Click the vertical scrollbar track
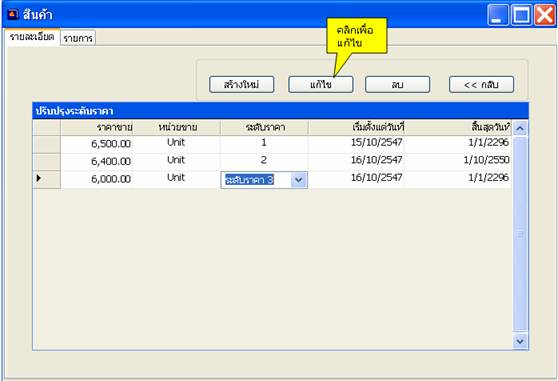This screenshot has height=381, width=558. pyautogui.click(x=520, y=235)
